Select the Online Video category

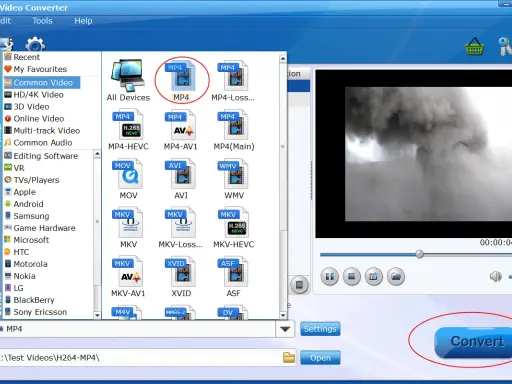coord(34,119)
